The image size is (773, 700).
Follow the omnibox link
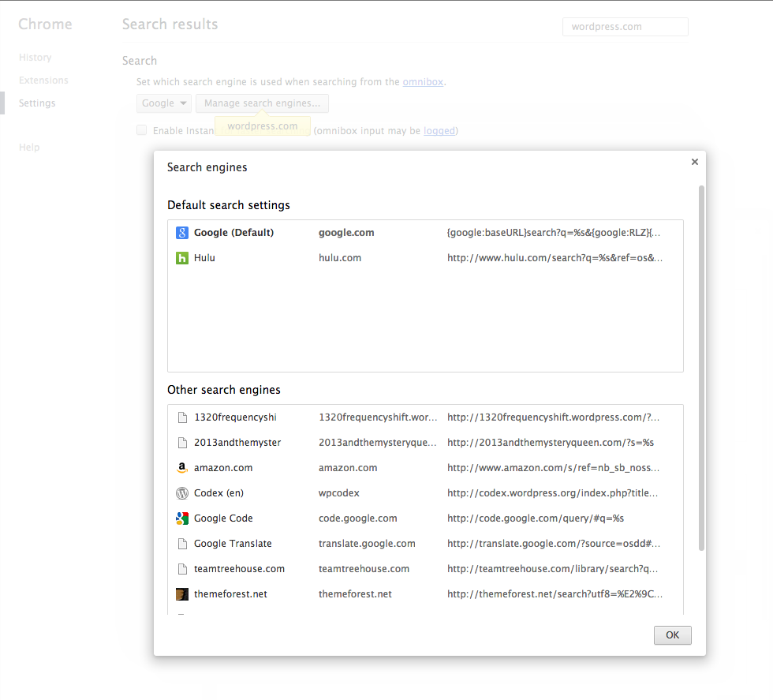click(423, 82)
